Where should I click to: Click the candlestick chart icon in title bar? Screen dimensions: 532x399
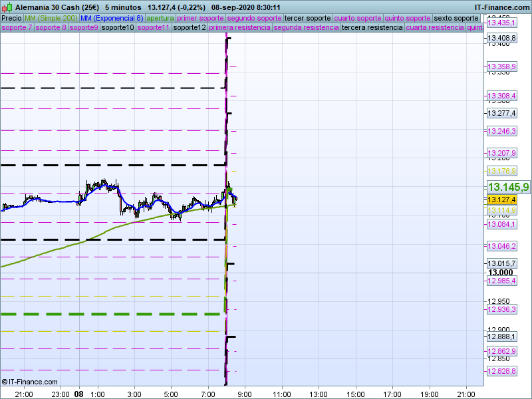[6, 7]
